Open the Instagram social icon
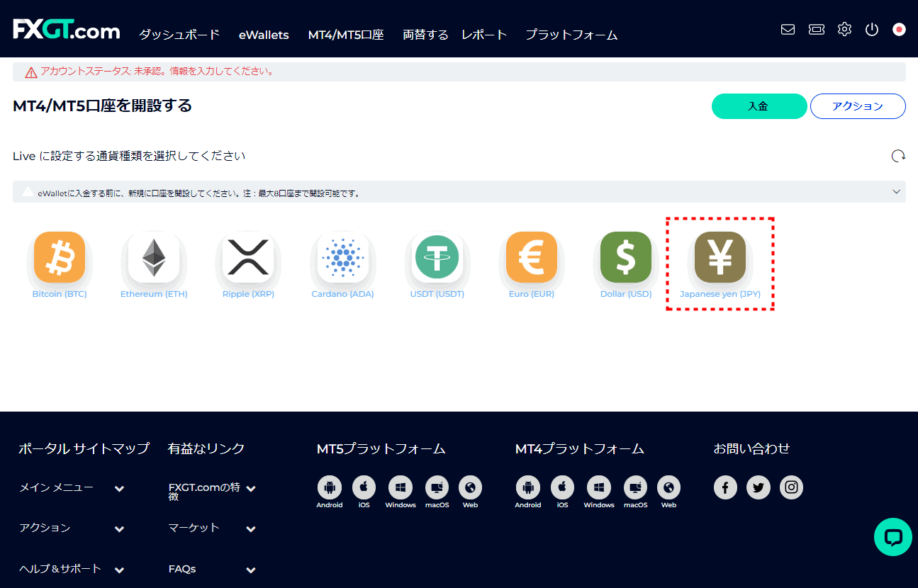918x588 pixels. (x=791, y=487)
